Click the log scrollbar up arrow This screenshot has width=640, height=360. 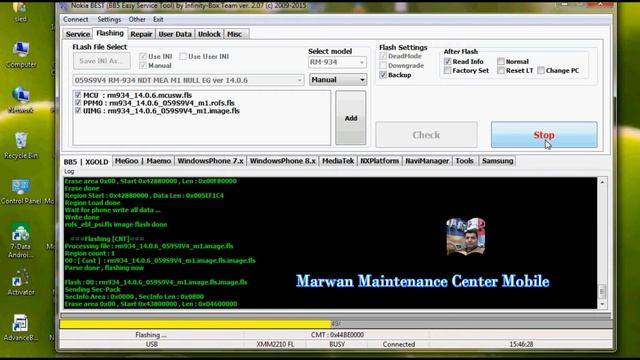point(602,182)
